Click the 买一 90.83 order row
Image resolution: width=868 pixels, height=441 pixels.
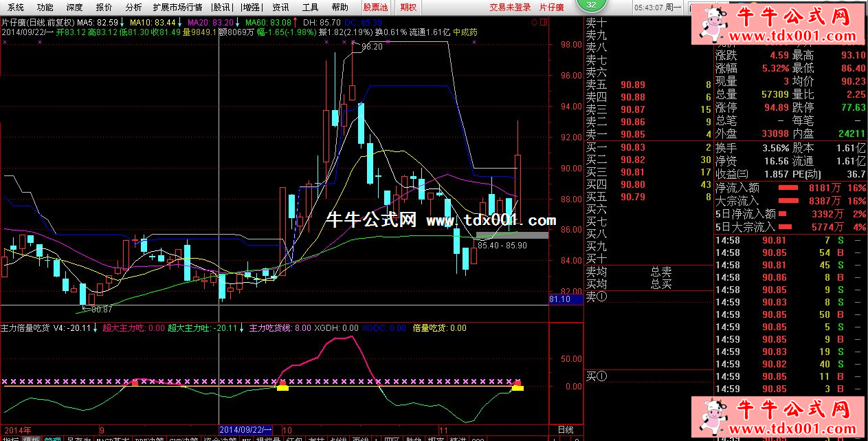pyautogui.click(x=649, y=148)
